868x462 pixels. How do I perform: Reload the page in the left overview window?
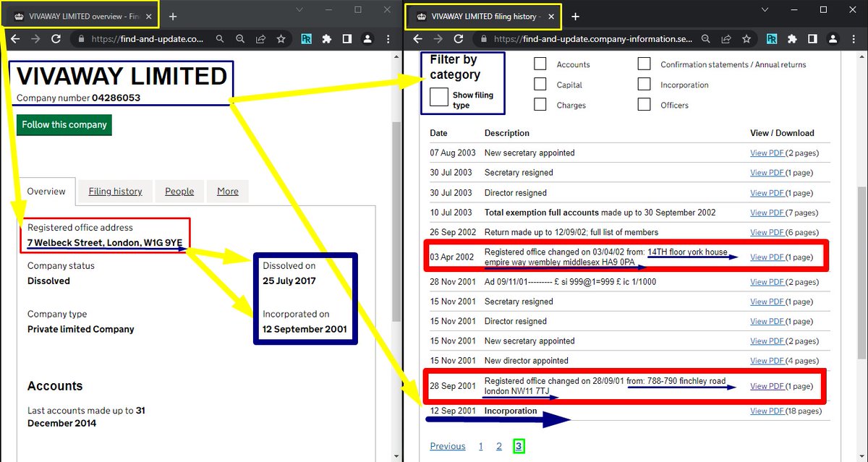(55, 39)
